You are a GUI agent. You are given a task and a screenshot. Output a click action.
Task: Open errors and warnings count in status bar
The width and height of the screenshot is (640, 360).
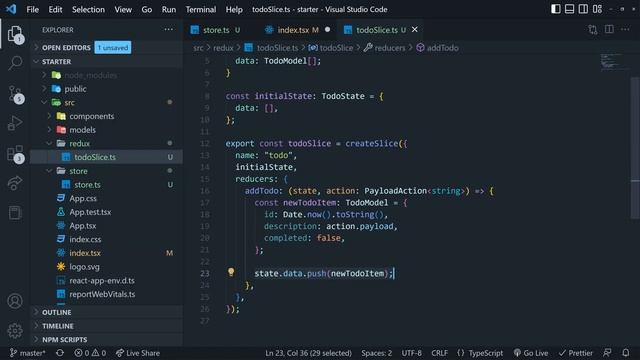point(90,353)
